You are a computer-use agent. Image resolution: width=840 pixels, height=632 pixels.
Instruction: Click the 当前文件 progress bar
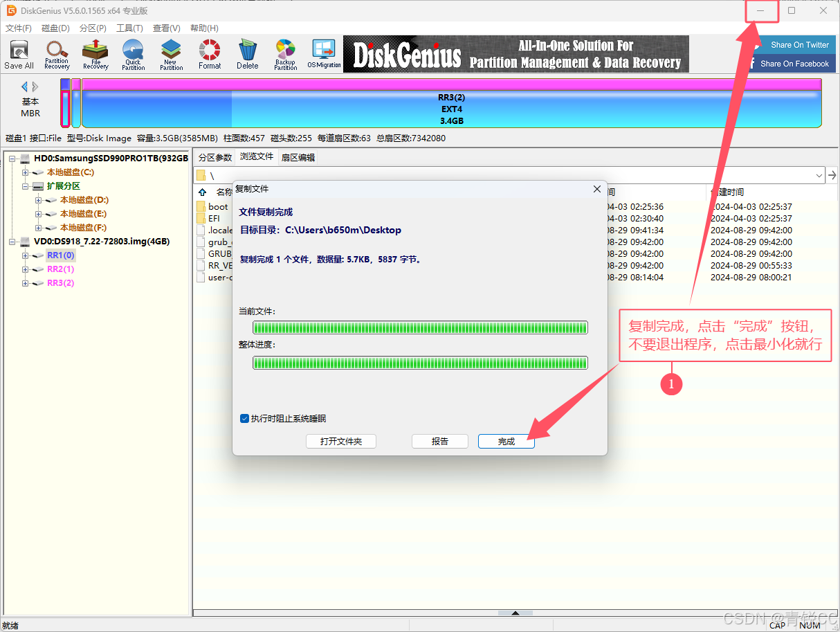[420, 327]
